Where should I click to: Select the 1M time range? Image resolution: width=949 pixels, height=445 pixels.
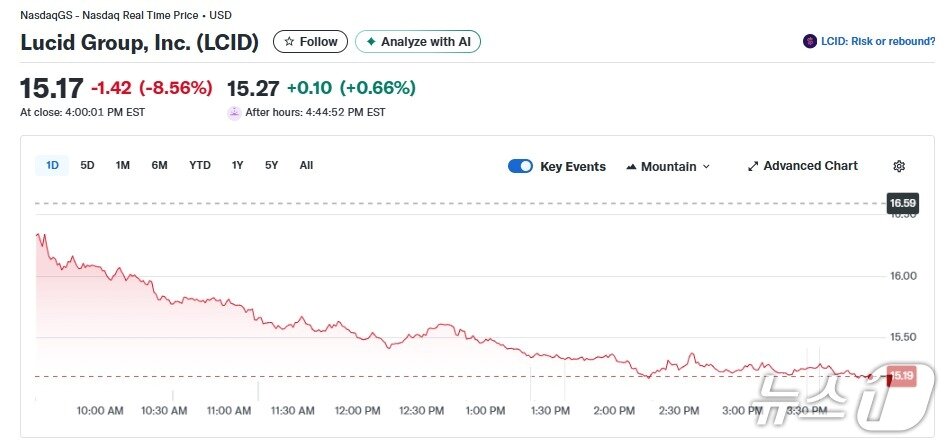pos(122,165)
